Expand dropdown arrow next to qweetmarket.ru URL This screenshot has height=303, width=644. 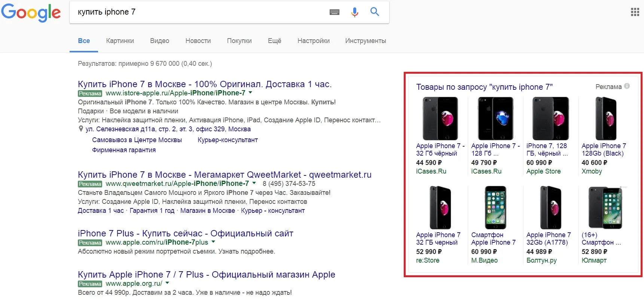click(x=254, y=183)
